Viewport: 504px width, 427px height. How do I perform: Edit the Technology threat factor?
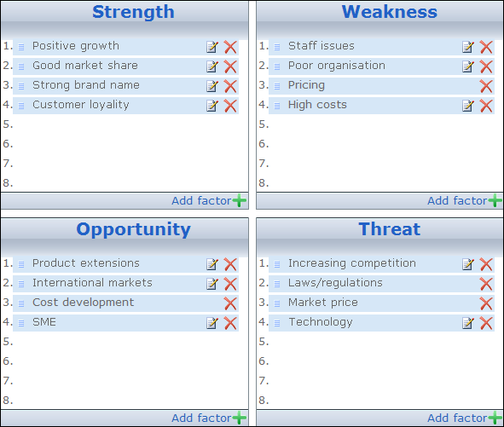click(468, 323)
